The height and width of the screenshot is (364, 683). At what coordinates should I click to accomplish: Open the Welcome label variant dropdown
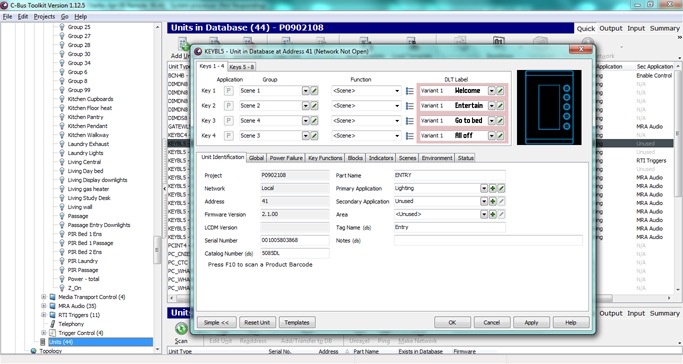[x=492, y=91]
